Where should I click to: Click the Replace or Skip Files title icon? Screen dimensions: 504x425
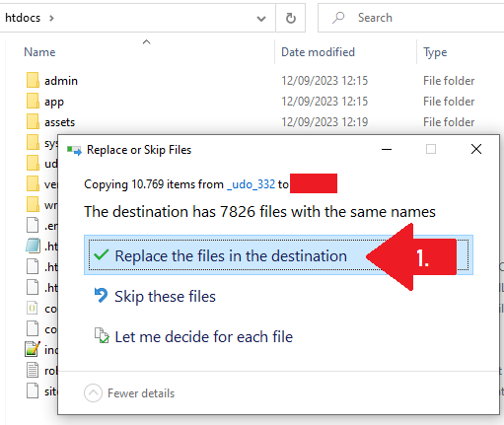[74, 151]
